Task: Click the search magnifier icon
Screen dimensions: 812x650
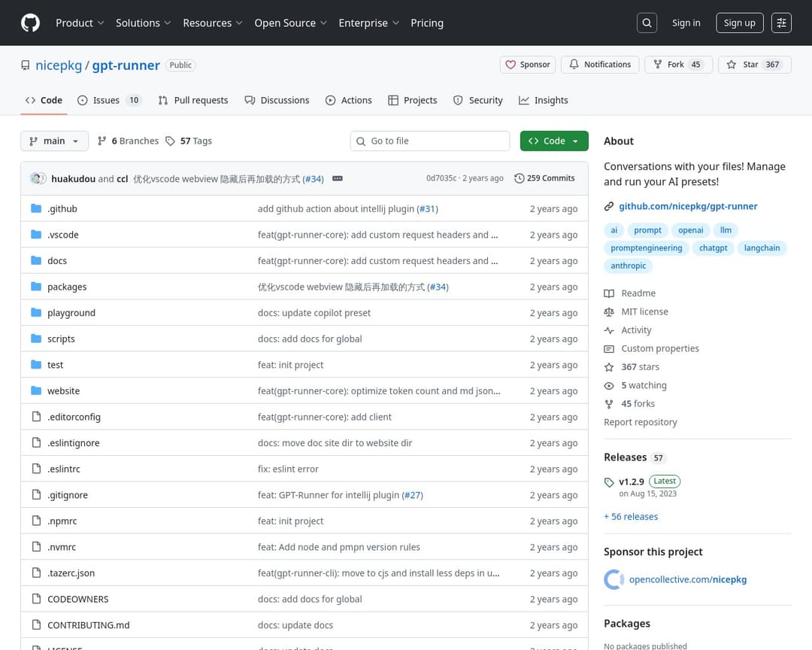Action: [x=647, y=23]
